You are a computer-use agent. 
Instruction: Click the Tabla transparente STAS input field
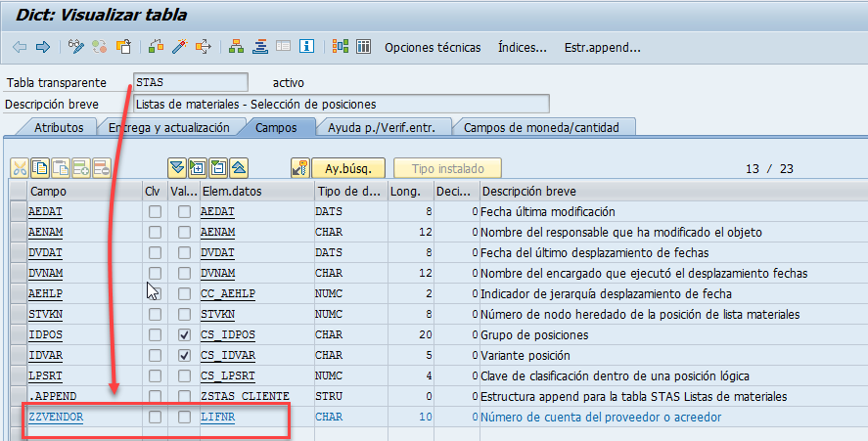click(191, 82)
